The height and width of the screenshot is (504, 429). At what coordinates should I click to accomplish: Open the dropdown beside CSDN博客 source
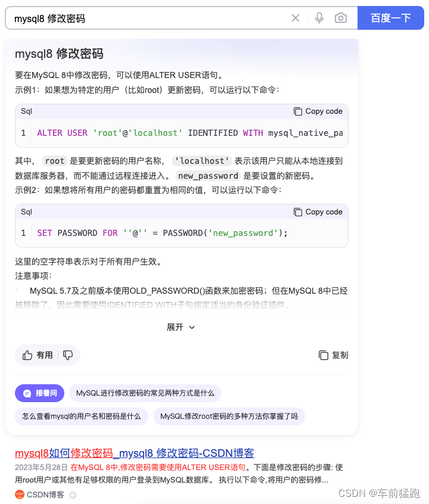73,495
